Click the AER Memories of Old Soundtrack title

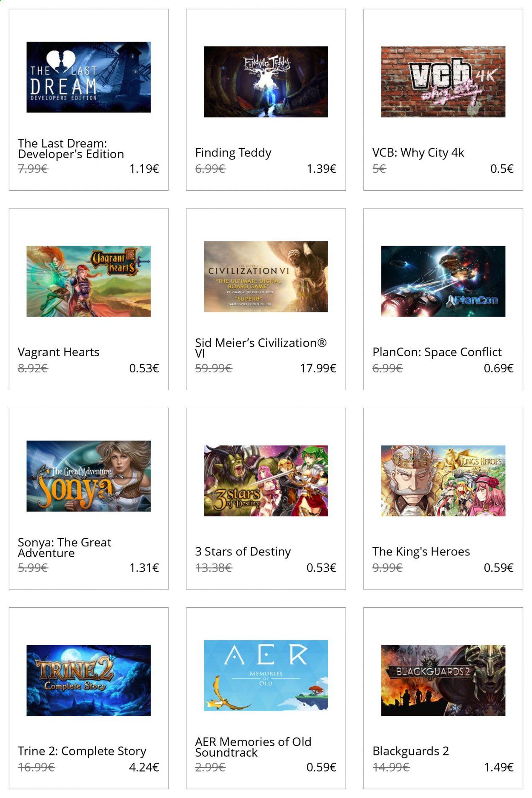[x=253, y=747]
